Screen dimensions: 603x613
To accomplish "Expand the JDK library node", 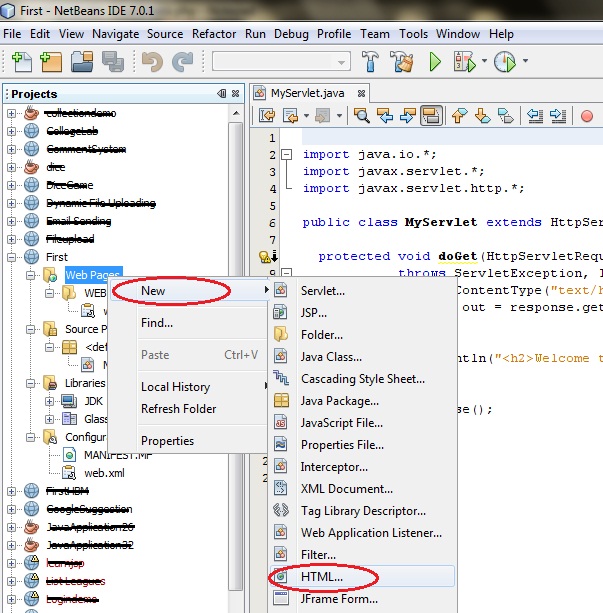I will (x=49, y=401).
